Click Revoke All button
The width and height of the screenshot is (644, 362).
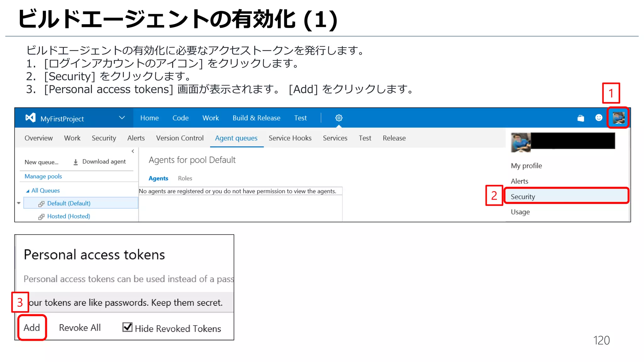[x=80, y=328]
